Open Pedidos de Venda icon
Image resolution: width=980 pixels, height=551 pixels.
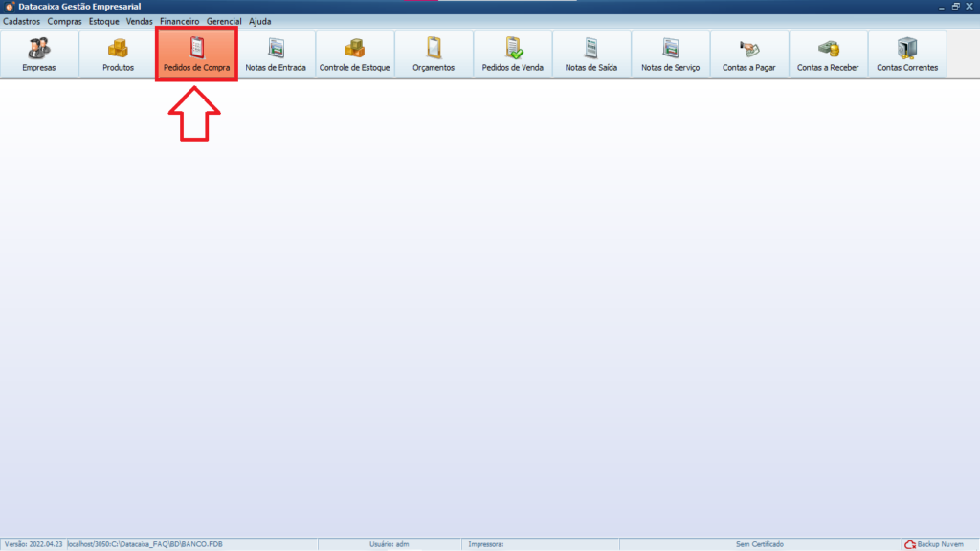[512, 55]
